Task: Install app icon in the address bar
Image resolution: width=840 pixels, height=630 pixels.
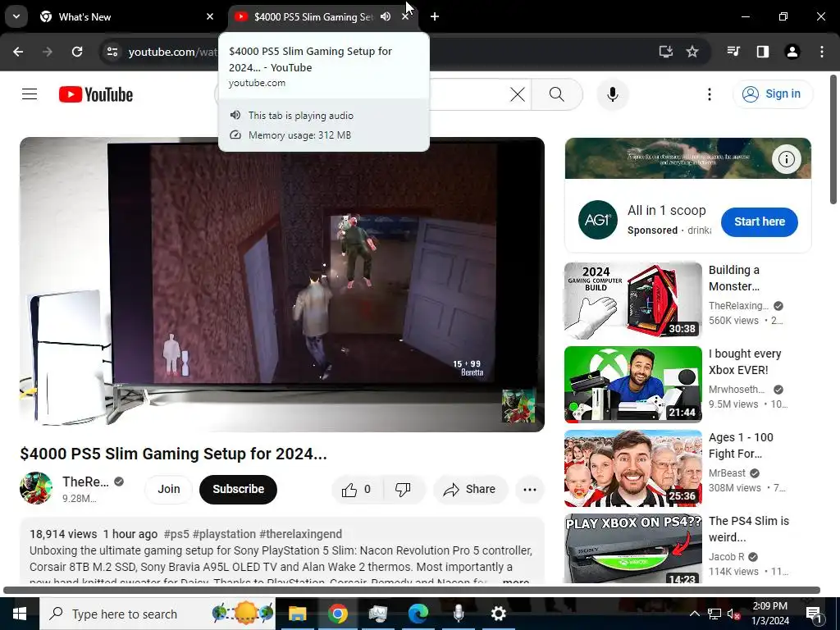Action: [x=665, y=52]
